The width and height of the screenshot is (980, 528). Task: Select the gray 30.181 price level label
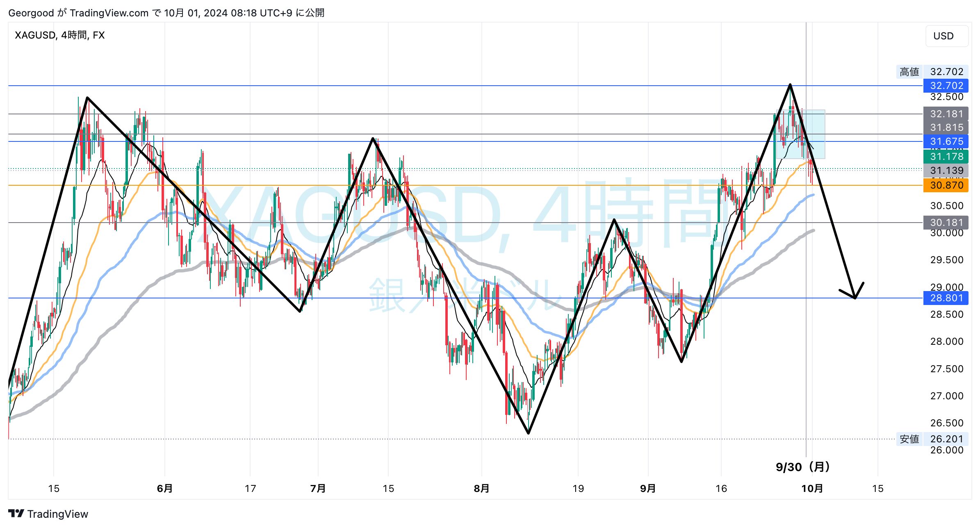pyautogui.click(x=946, y=223)
